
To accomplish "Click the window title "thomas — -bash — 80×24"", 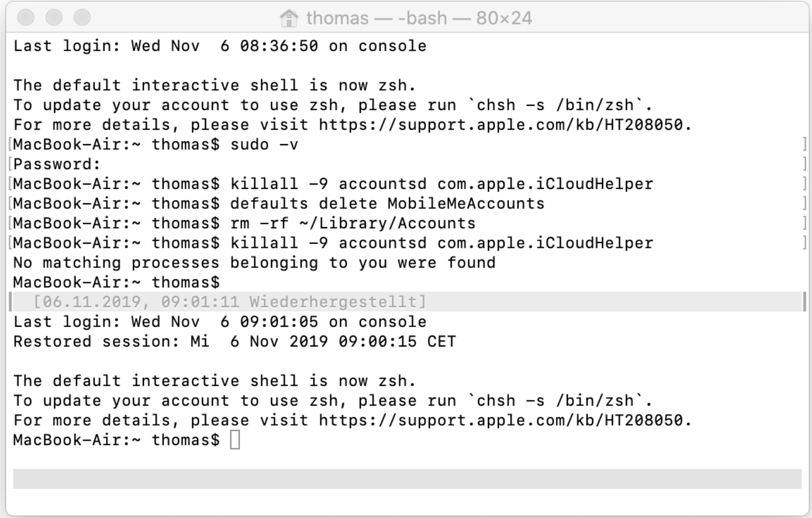I will pos(419,18).
